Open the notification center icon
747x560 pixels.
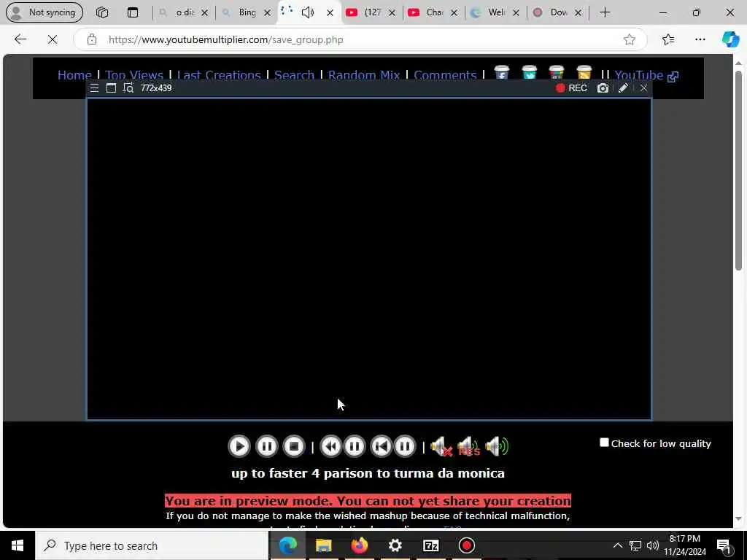(724, 545)
